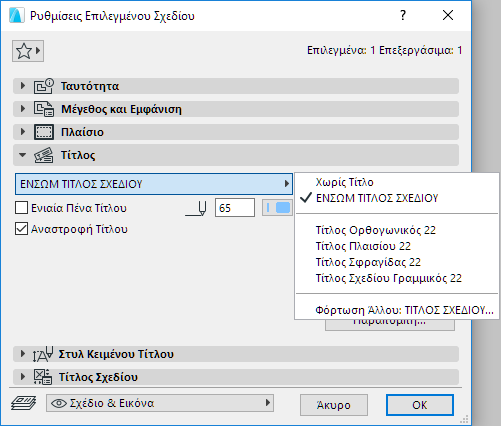Click the Στυλ Κειμένου Τίτλου panel icon
This screenshot has width=501, height=426.
[43, 354]
